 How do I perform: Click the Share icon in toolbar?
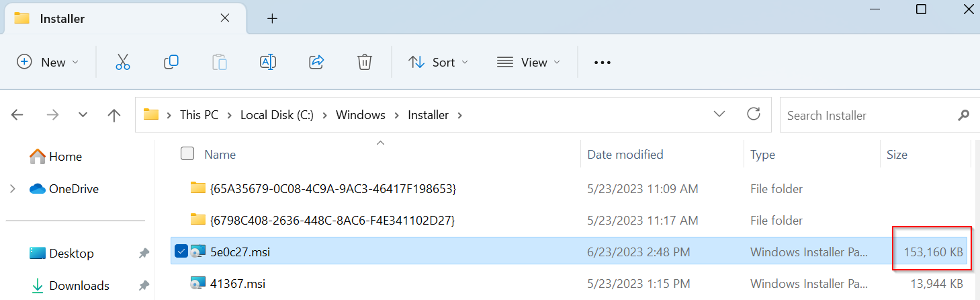tap(316, 62)
